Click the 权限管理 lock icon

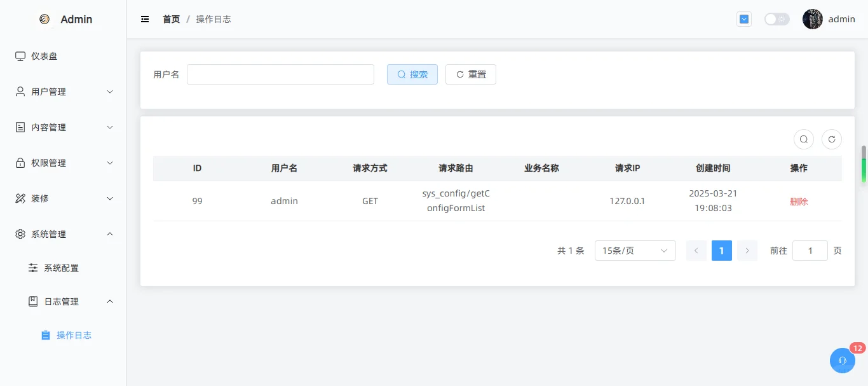coord(19,163)
